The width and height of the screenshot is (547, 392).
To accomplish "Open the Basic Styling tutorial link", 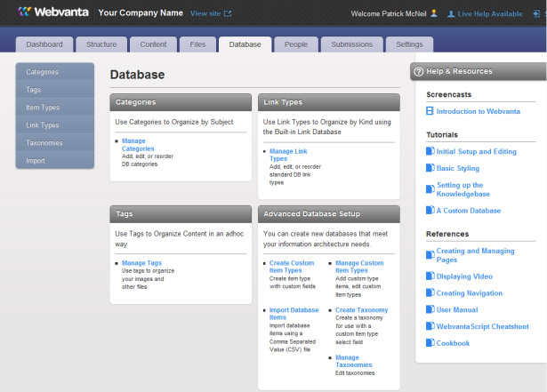I will [x=458, y=168].
